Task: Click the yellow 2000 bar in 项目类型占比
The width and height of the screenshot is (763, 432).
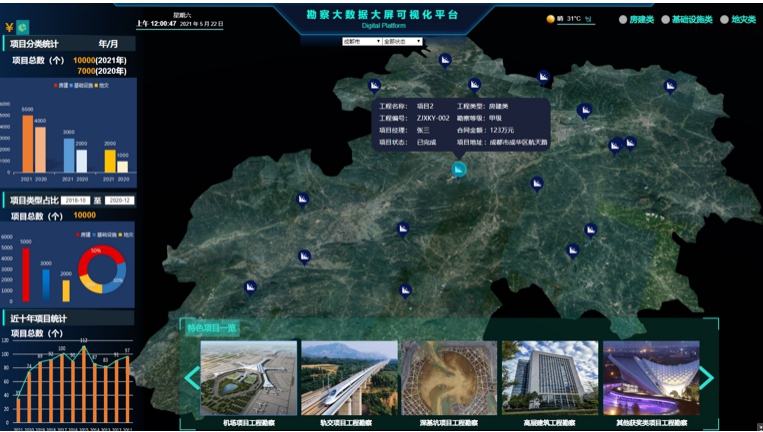Action: 66,291
